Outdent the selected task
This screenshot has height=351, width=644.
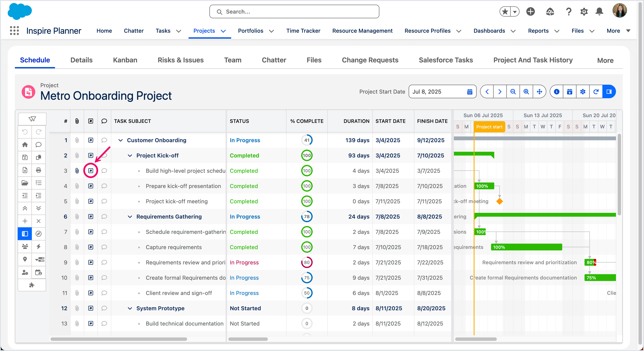25,195
